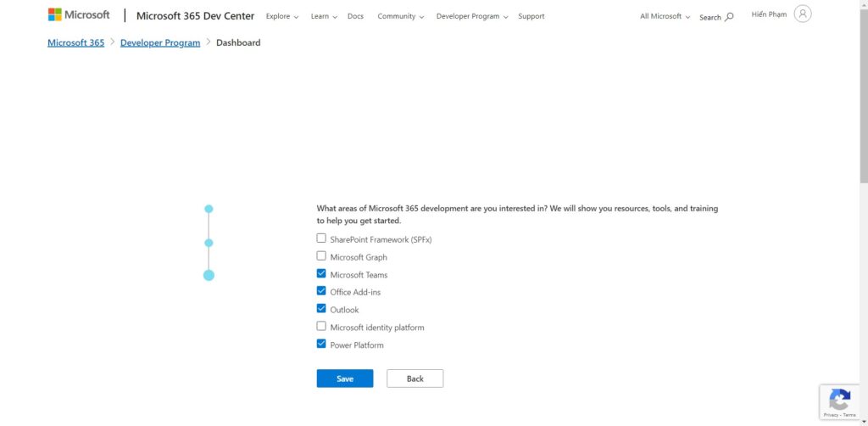
Task: Enable the Microsoft Graph checkbox
Action: (321, 256)
